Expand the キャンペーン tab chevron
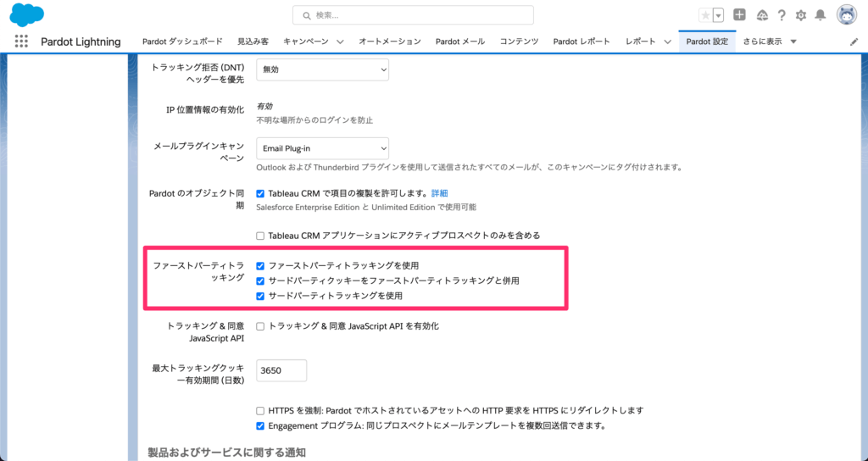The width and height of the screenshot is (868, 461). tap(340, 42)
